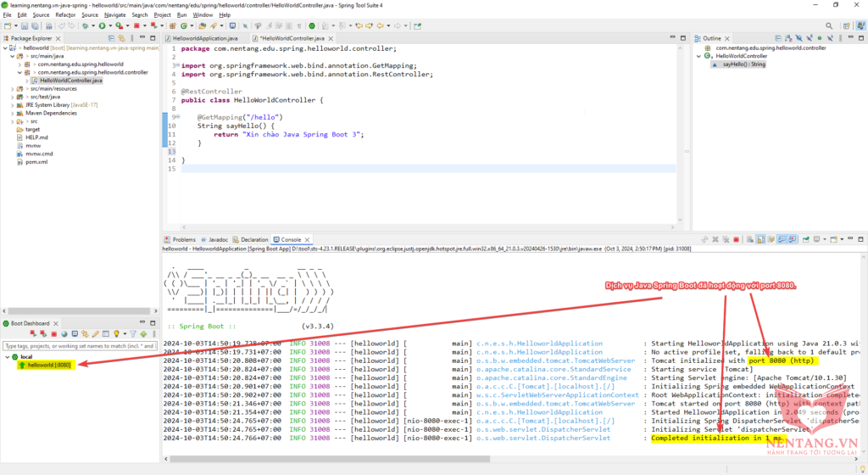Terminate the app with Console red stop button
Image resolution: width=868 pixels, height=475 pixels.
[x=736, y=240]
